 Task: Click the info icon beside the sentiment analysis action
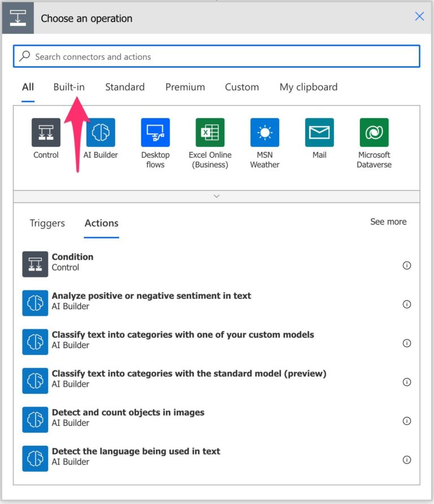[x=407, y=304]
